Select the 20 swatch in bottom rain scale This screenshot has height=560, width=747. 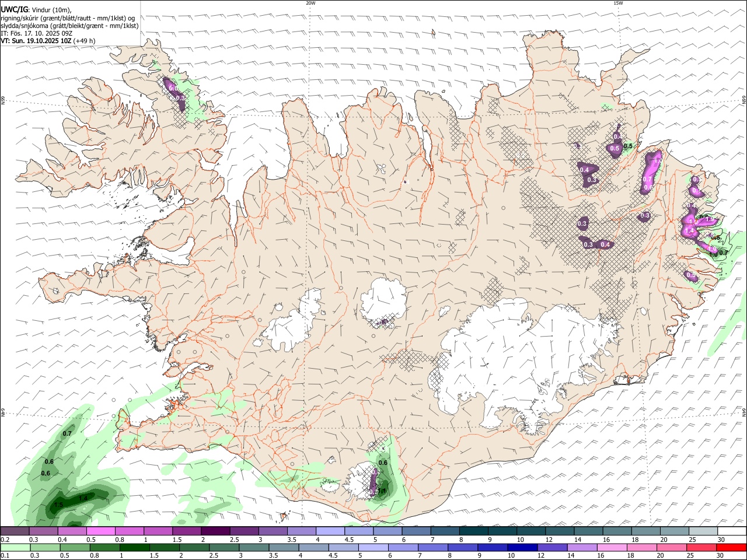click(672, 548)
